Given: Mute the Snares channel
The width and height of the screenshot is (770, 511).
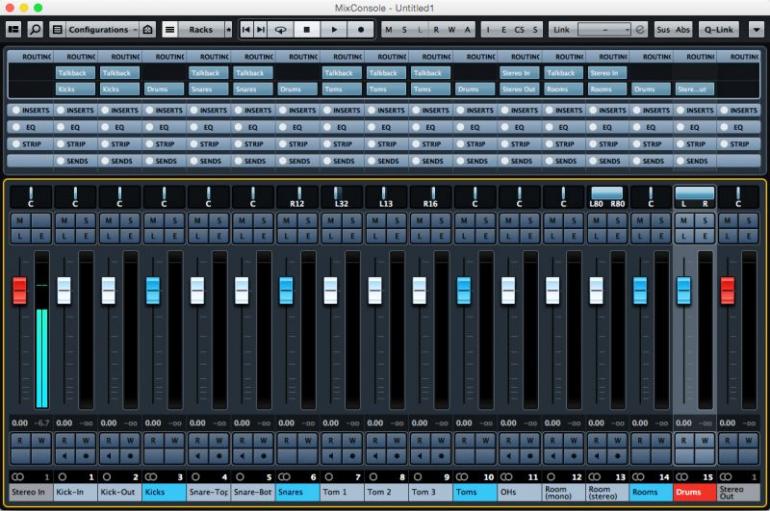Looking at the screenshot, I should click(286, 221).
